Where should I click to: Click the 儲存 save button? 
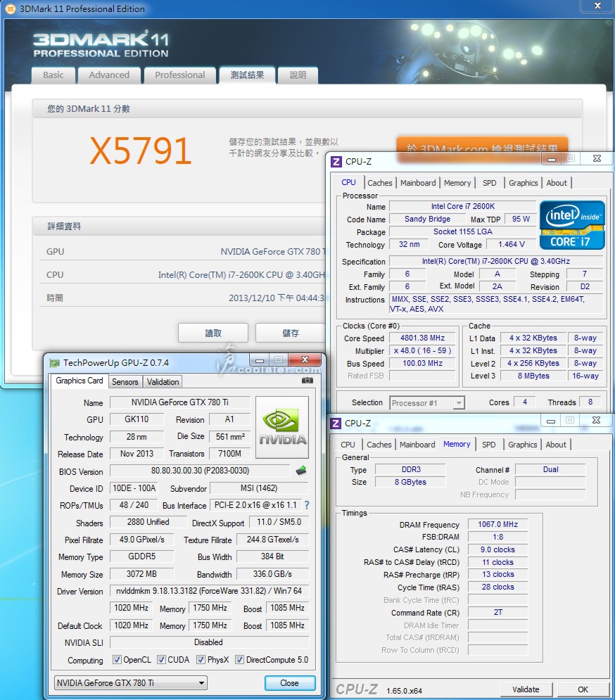(x=291, y=333)
